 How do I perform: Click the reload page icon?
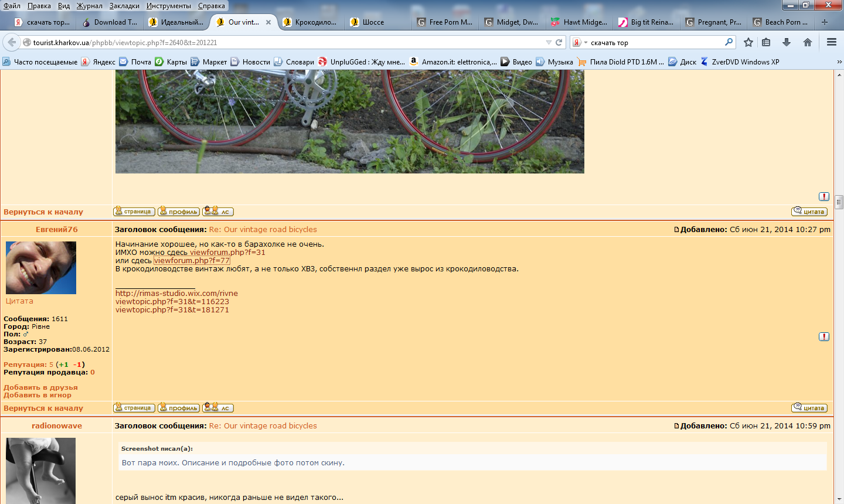[559, 42]
